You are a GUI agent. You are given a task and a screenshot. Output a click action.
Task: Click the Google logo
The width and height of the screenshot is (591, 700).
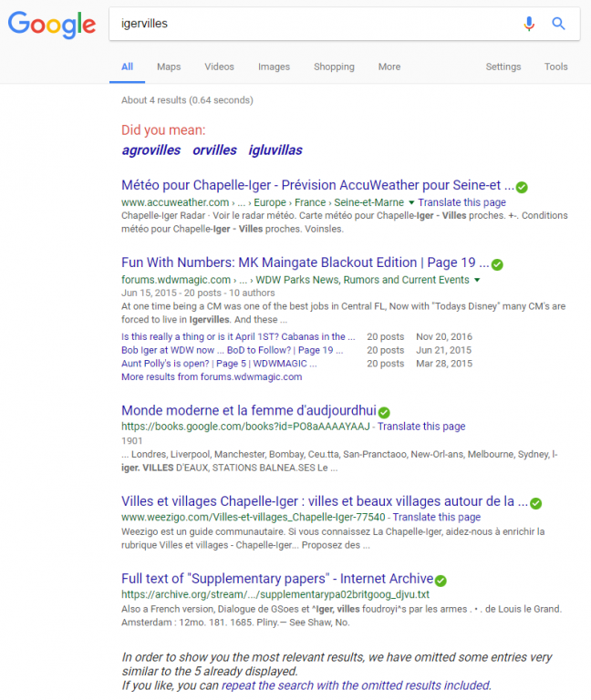[52, 25]
